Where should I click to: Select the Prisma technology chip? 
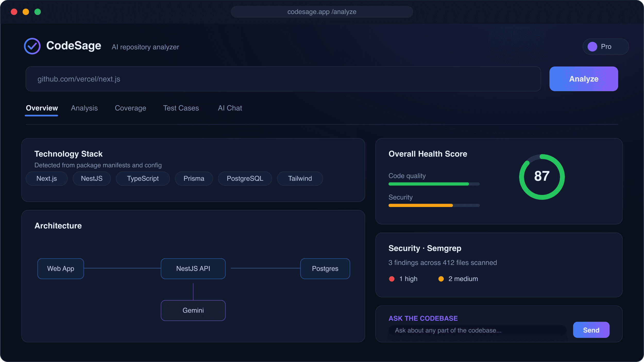click(194, 178)
